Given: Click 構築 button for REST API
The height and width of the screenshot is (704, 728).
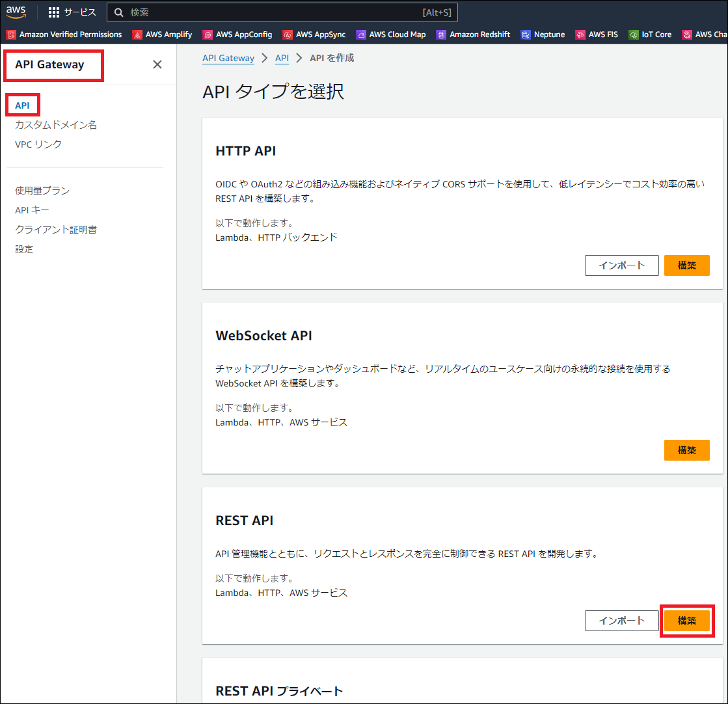Looking at the screenshot, I should pyautogui.click(x=686, y=621).
